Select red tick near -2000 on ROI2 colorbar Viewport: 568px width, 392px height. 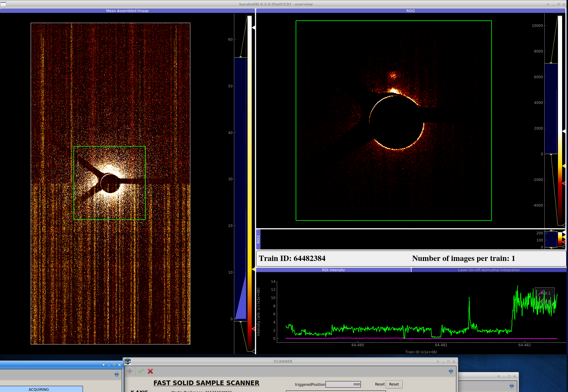click(x=564, y=183)
